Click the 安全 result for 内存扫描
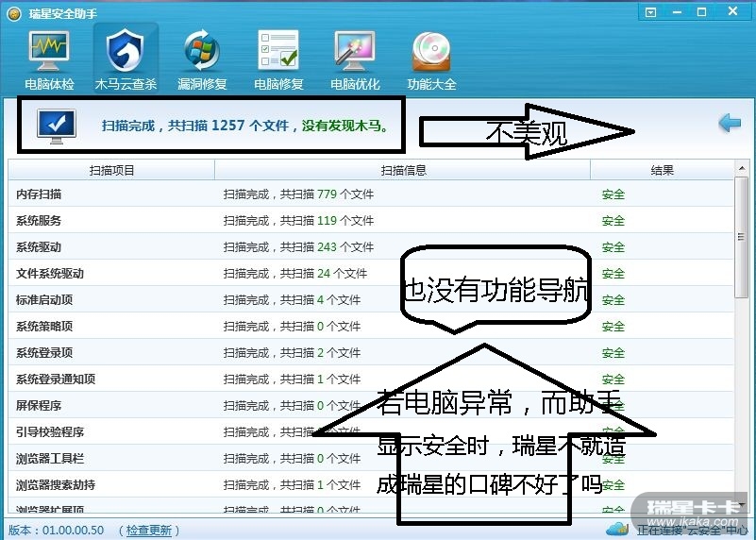The width and height of the screenshot is (756, 540). [613, 194]
